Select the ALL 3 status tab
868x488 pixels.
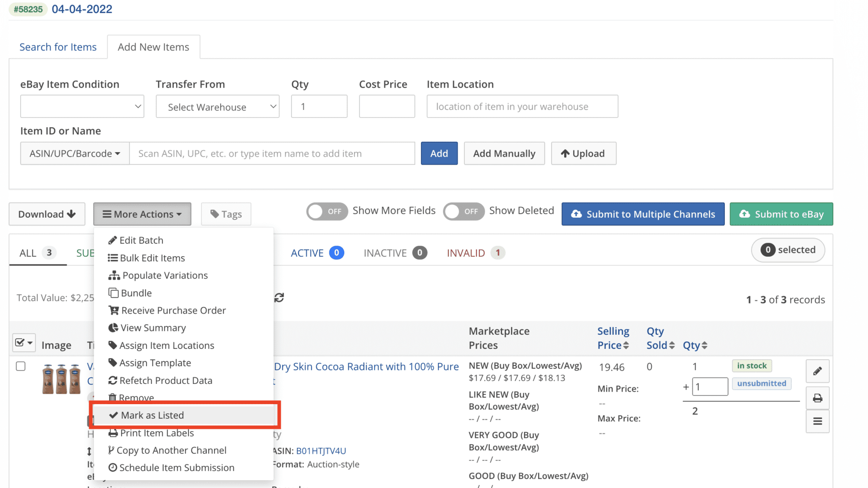click(x=38, y=253)
